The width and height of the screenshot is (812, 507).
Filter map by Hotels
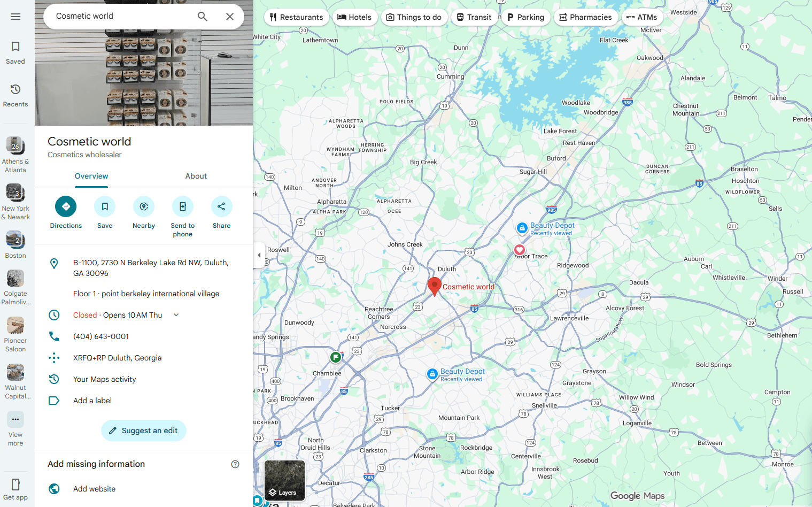pyautogui.click(x=355, y=17)
